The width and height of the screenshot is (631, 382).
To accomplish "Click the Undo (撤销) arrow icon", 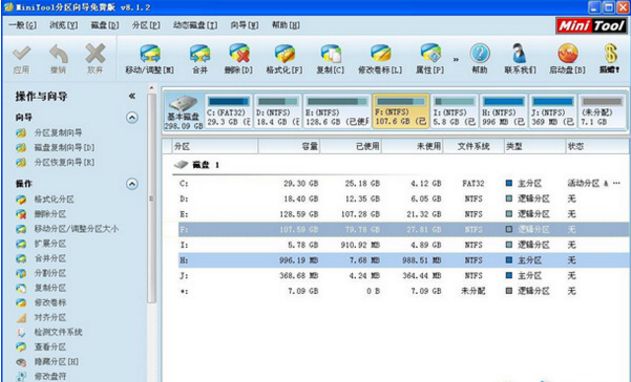I will (x=58, y=53).
